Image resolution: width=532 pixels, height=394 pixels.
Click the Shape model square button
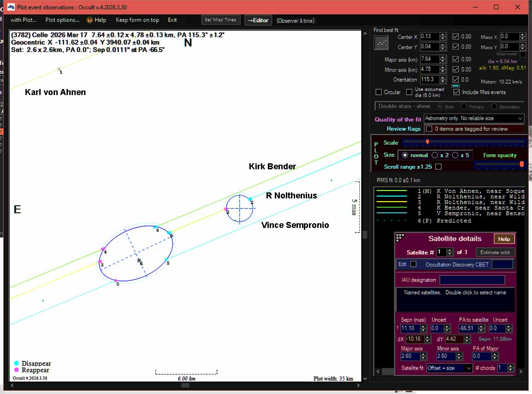[x=523, y=54]
